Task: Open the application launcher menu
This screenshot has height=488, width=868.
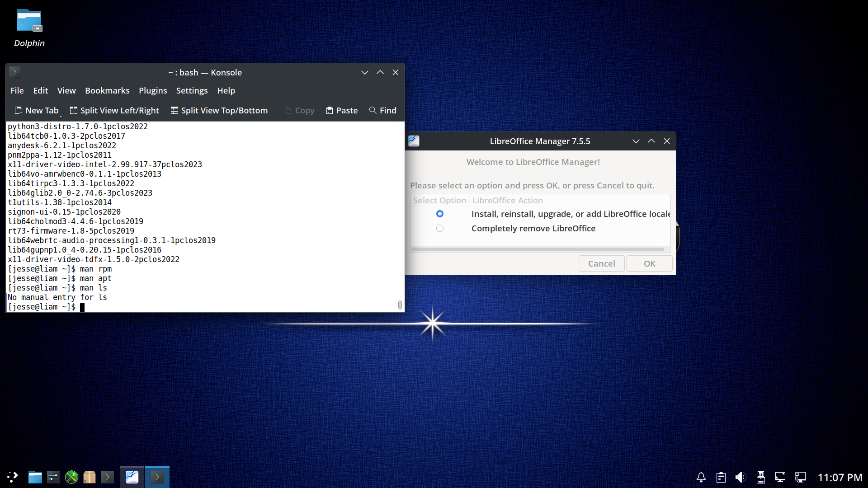Action: [x=13, y=477]
